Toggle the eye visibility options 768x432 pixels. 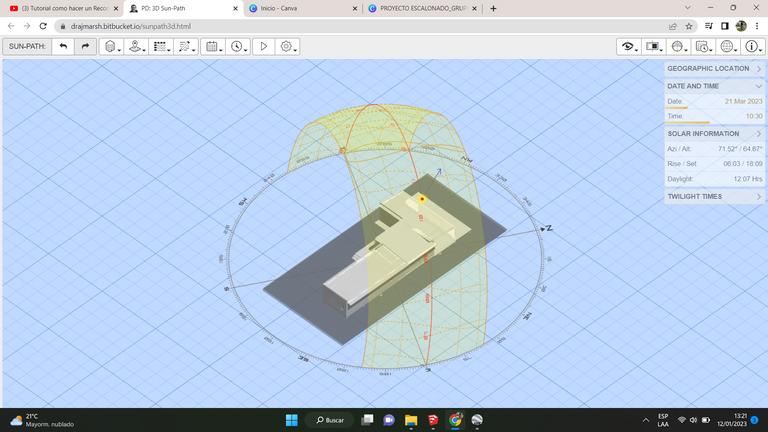[x=629, y=46]
